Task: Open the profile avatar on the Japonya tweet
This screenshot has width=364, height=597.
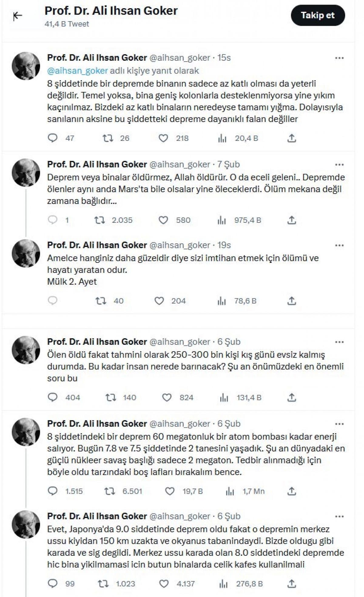Action: click(26, 524)
